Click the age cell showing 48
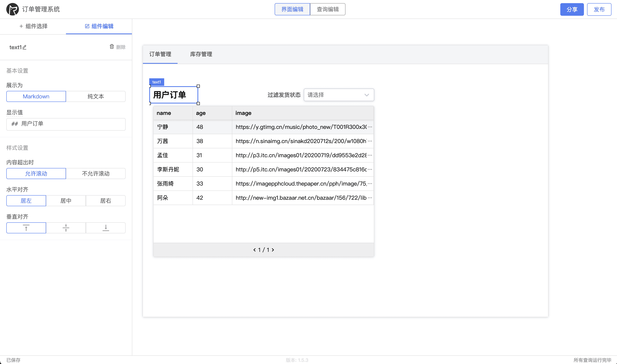 point(213,127)
